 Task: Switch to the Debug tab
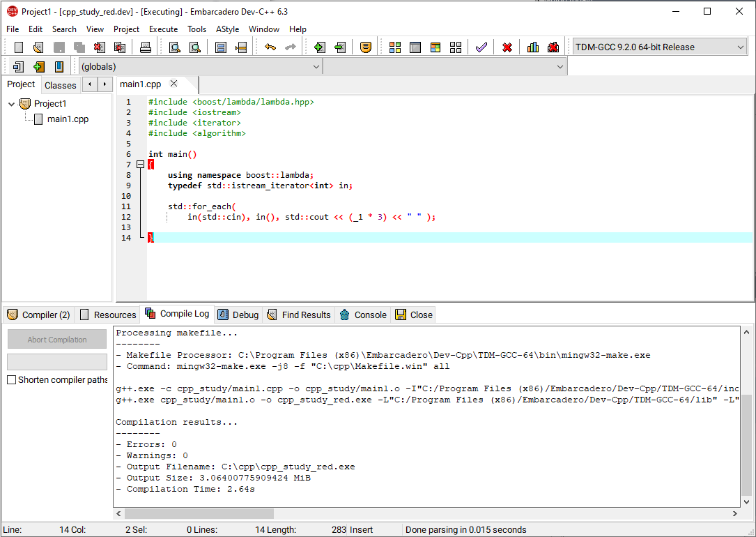pos(239,315)
